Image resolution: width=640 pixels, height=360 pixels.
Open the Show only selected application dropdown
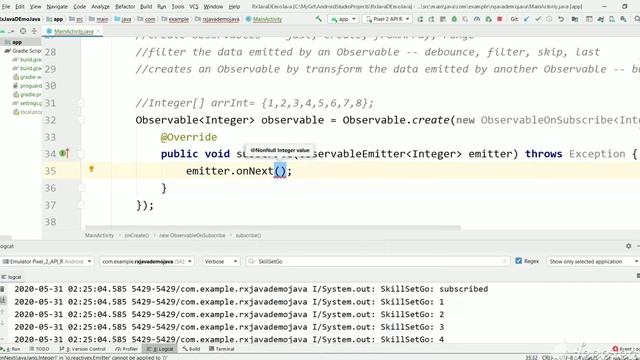coord(593,261)
